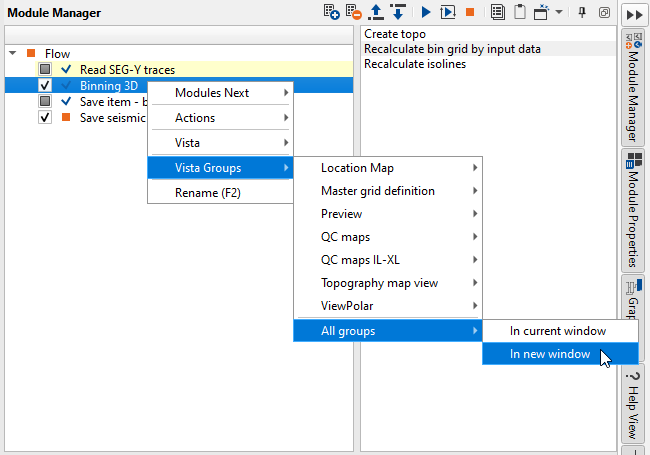Choose In new window menu option

[x=549, y=353]
